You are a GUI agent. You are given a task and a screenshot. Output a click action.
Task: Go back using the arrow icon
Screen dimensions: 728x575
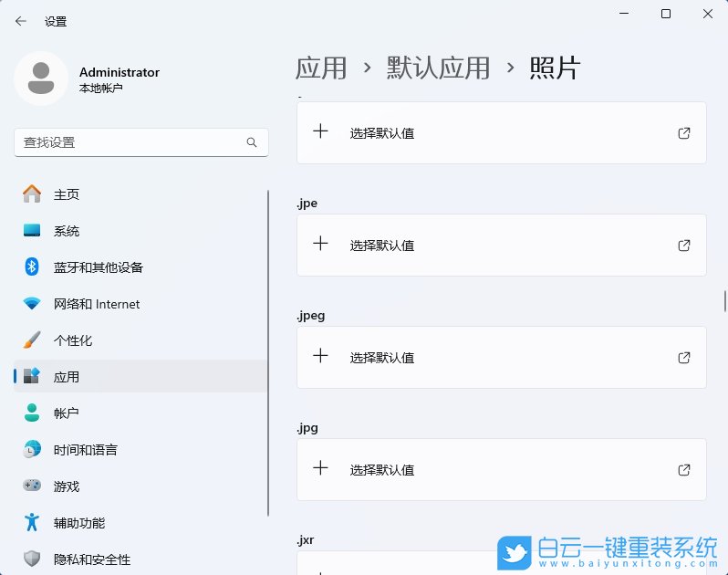tap(21, 21)
